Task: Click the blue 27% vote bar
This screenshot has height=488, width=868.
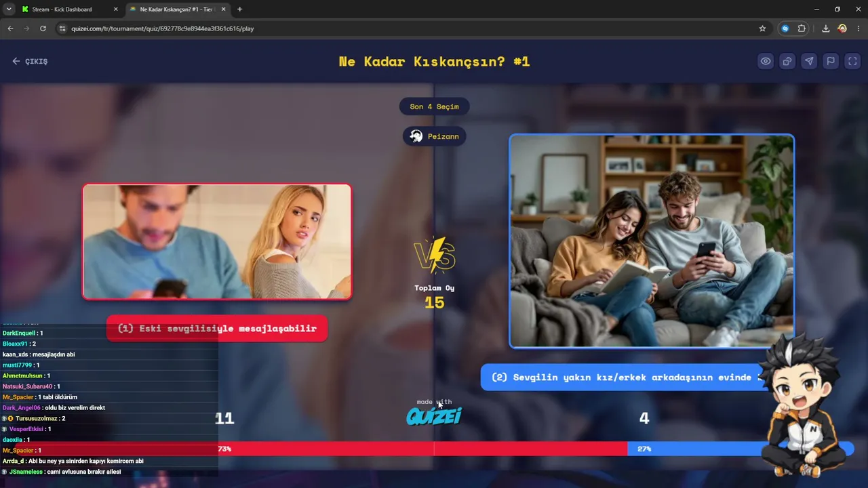Action: pos(741,449)
